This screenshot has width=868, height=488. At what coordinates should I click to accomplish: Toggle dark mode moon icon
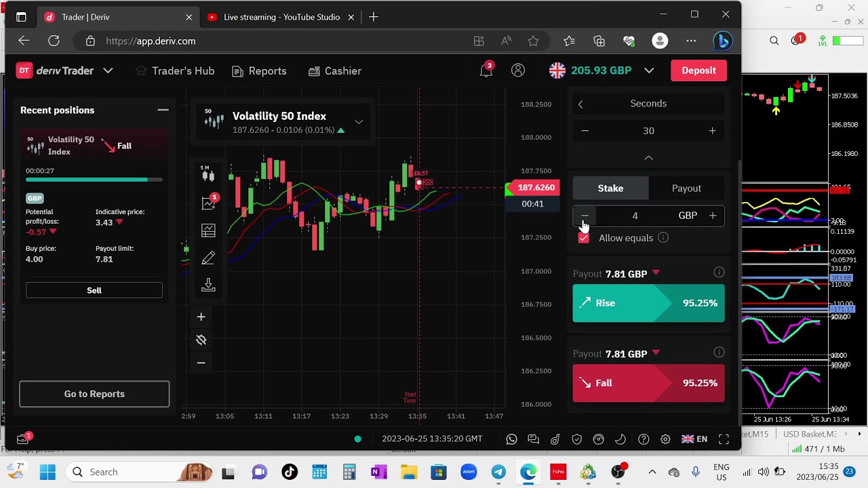pyautogui.click(x=620, y=439)
